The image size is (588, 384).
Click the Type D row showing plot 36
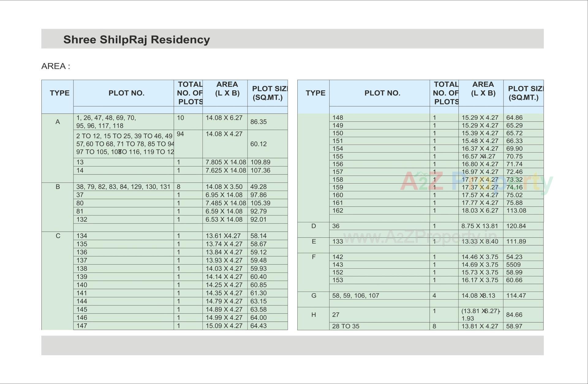pos(314,226)
